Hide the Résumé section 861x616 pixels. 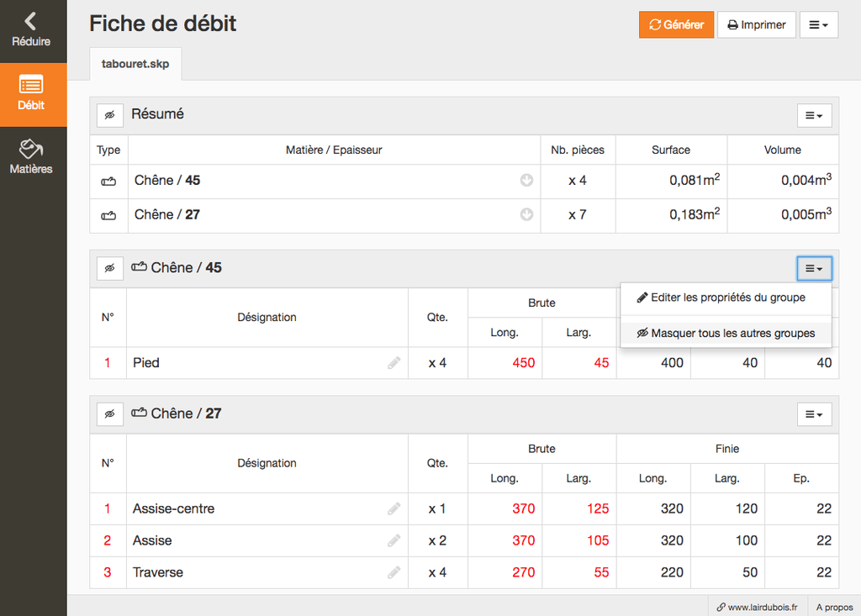[x=110, y=115]
